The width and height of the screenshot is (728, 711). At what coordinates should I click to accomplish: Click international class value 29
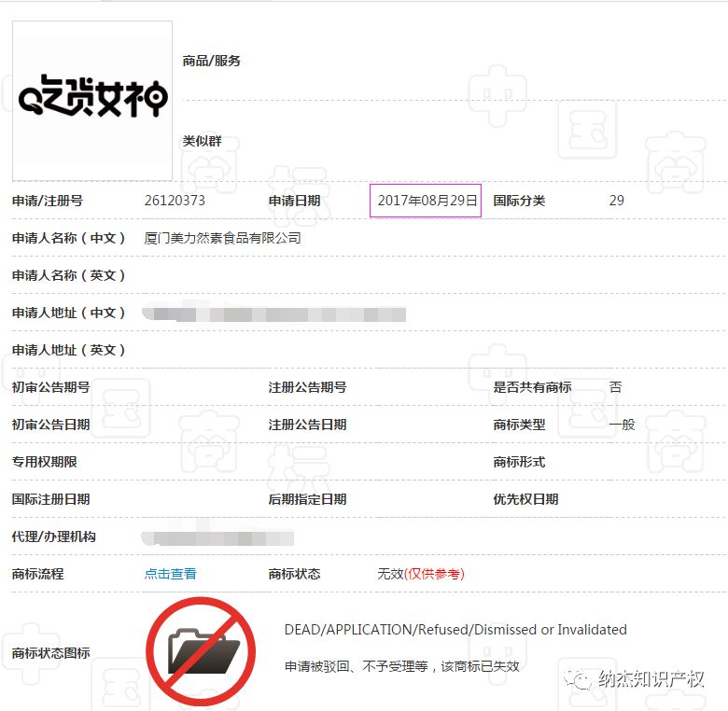click(617, 201)
